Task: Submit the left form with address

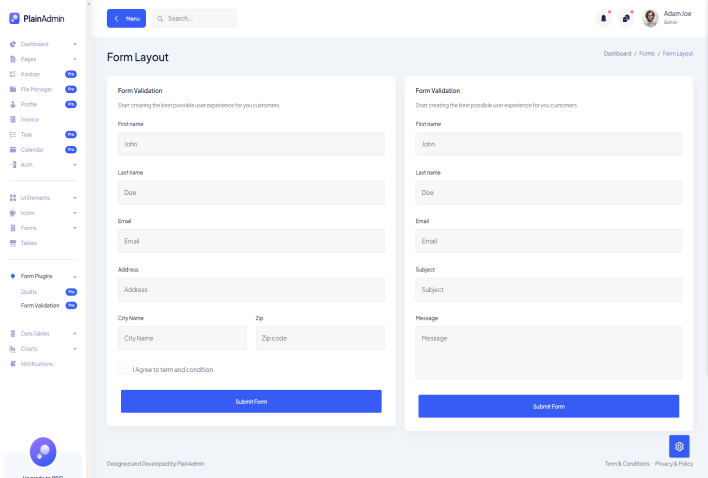Action: point(251,401)
